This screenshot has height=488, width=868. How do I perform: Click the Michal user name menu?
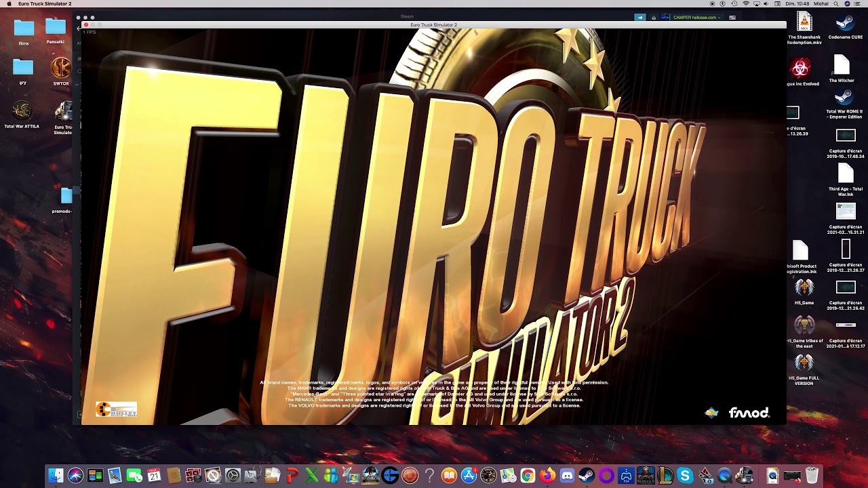821,4
